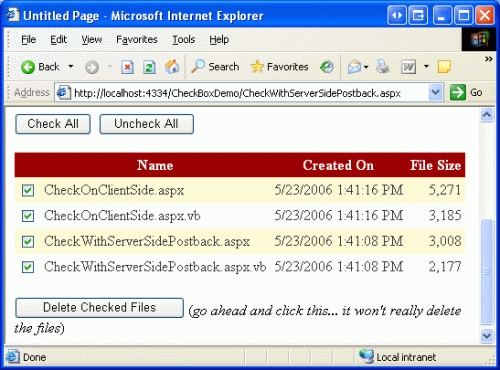The height and width of the screenshot is (370, 500).
Task: Click the 3,185 file size value
Action: click(445, 216)
